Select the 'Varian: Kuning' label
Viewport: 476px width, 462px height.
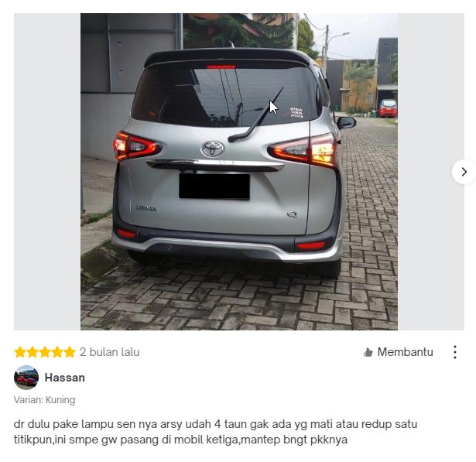tap(44, 400)
